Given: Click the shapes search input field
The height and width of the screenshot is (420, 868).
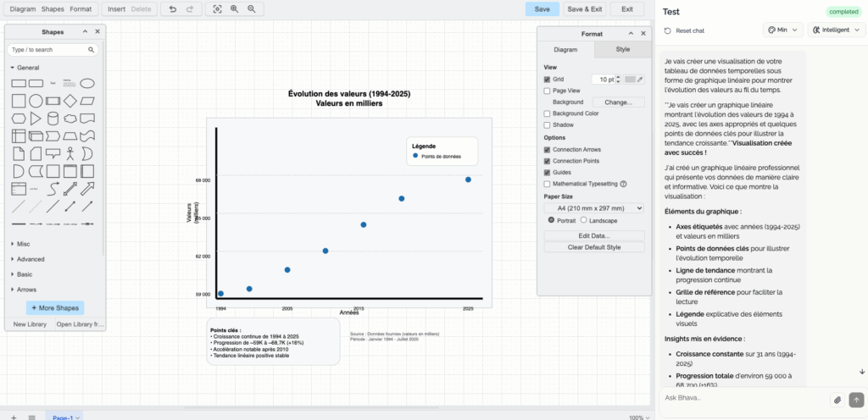Looking at the screenshot, I should (49, 50).
